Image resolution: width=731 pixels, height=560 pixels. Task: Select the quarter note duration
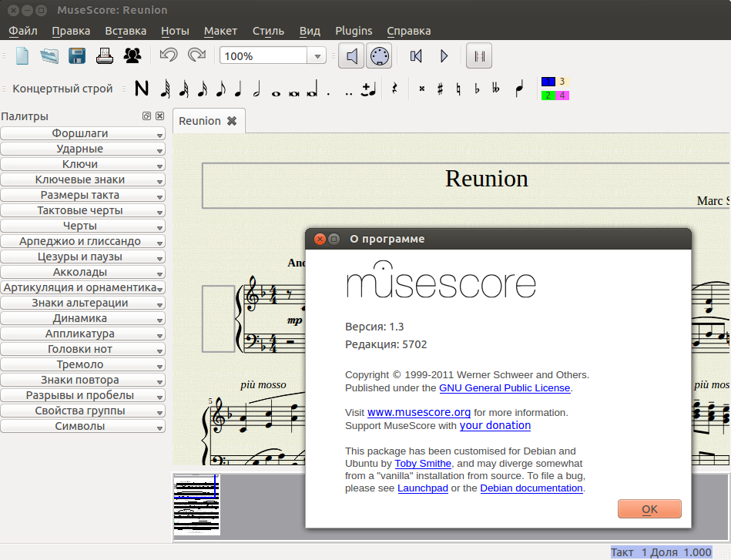pyautogui.click(x=238, y=88)
